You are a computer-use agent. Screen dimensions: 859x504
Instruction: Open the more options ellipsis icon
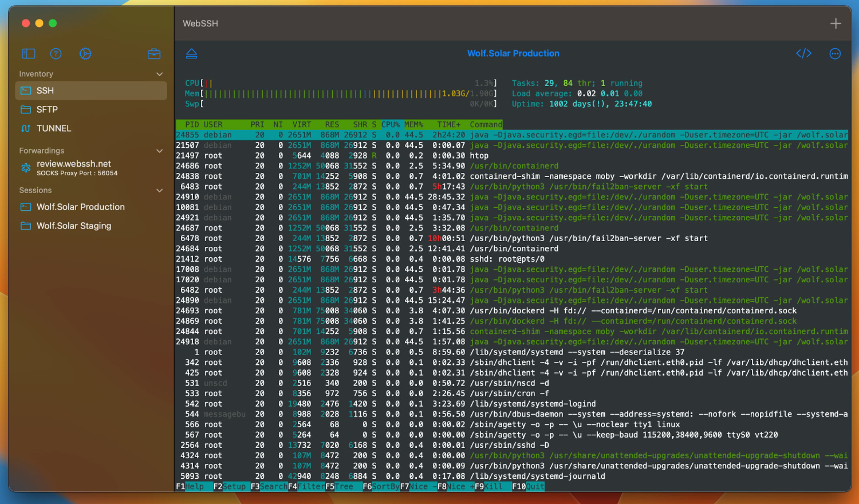coord(835,54)
